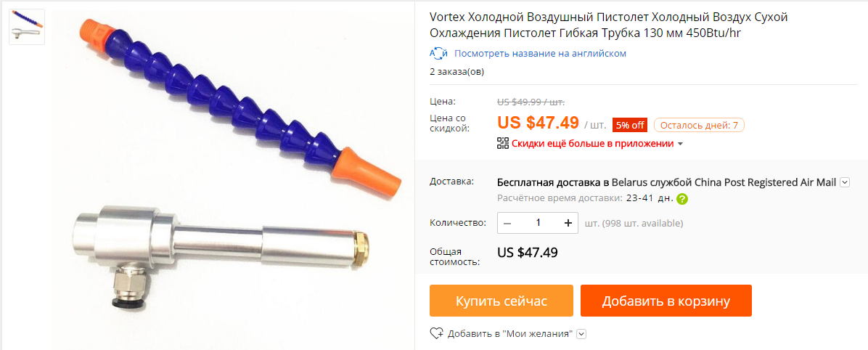Click the 5% off discount badge

(630, 125)
